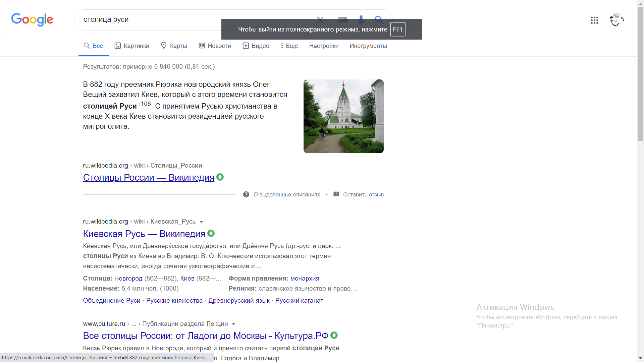Click the vertical scrollbar thumb
Screen dimensions: 644x362
point(640,74)
